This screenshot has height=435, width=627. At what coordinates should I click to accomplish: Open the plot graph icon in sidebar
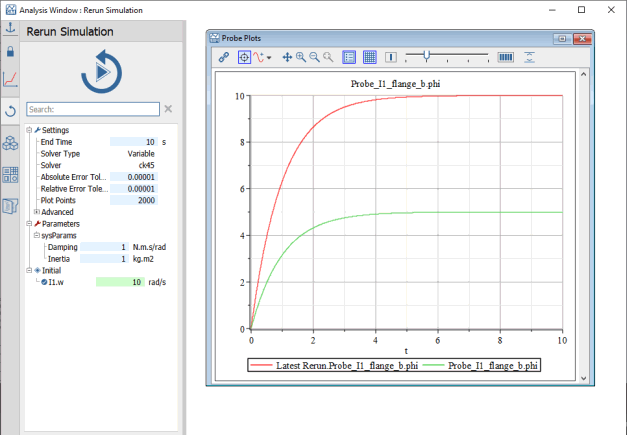click(10, 80)
